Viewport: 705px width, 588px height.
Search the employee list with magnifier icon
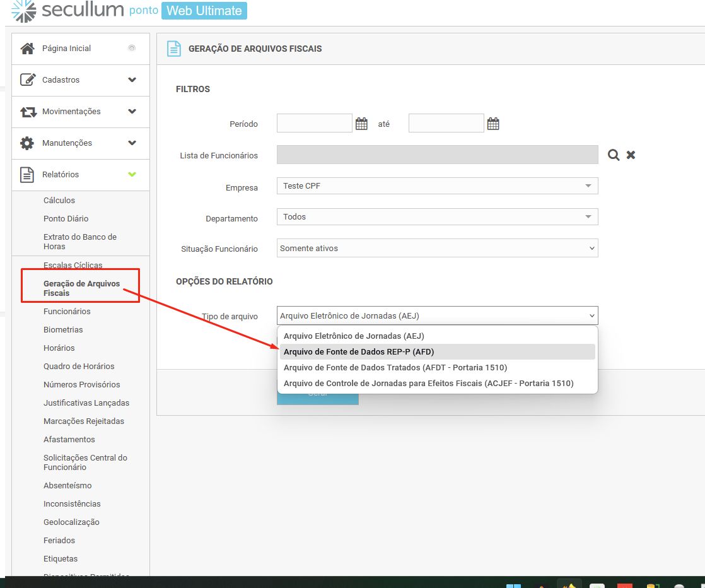[614, 155]
